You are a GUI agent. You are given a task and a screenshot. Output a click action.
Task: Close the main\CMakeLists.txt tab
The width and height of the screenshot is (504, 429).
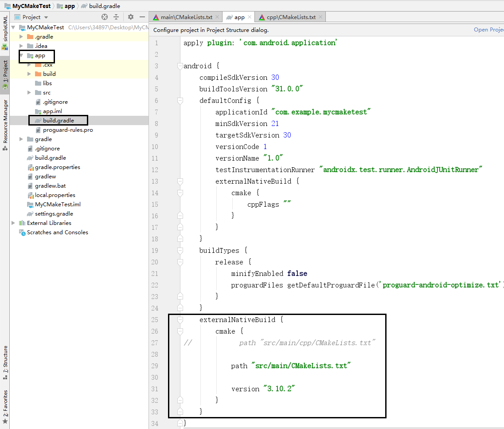tap(217, 17)
